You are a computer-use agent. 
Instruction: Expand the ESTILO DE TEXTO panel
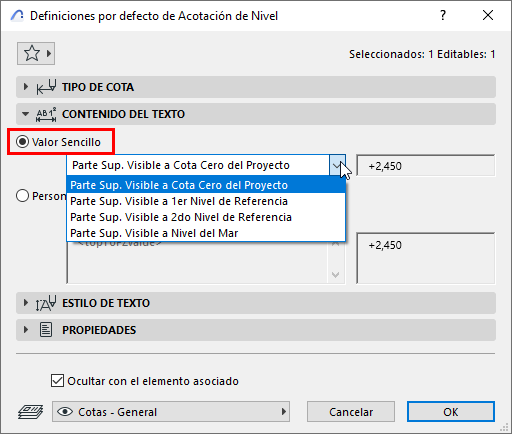coord(26,303)
